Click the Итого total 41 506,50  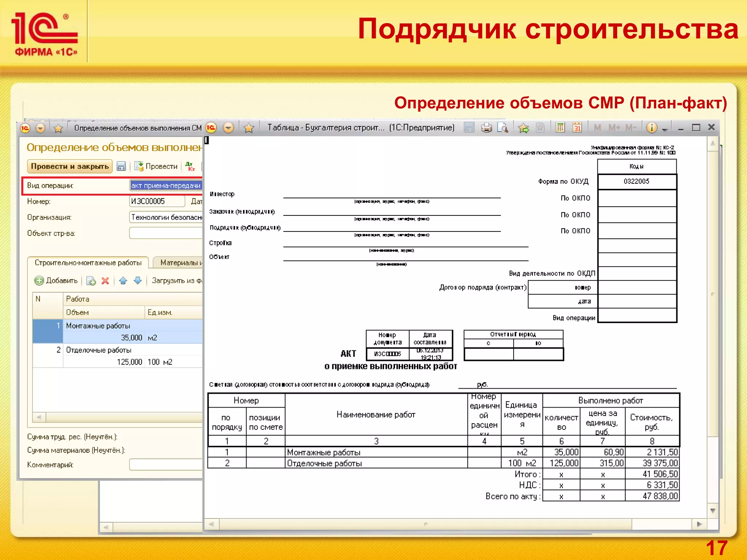tap(652, 474)
